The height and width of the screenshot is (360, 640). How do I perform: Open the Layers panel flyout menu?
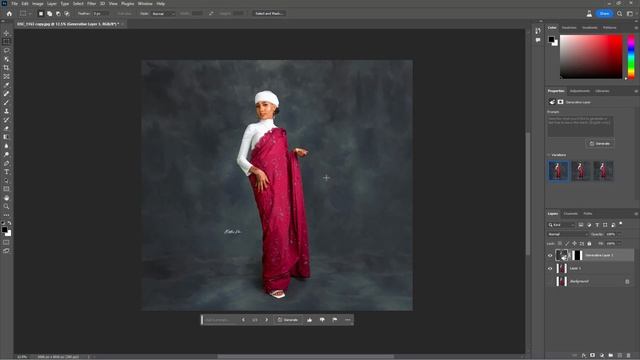click(636, 214)
